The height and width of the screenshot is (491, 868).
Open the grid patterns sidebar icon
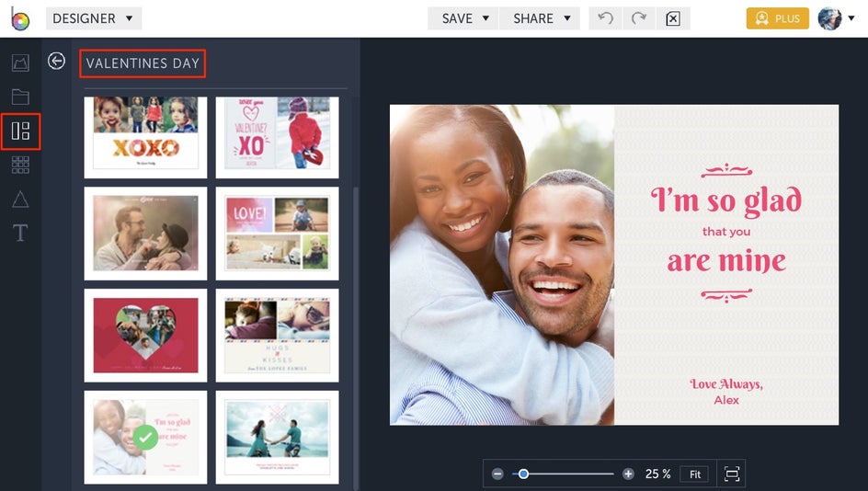[x=20, y=165]
